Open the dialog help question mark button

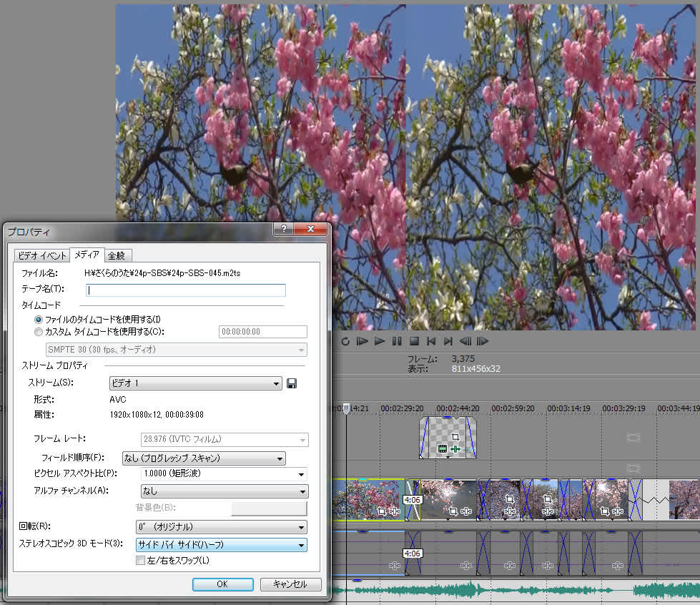pyautogui.click(x=284, y=230)
